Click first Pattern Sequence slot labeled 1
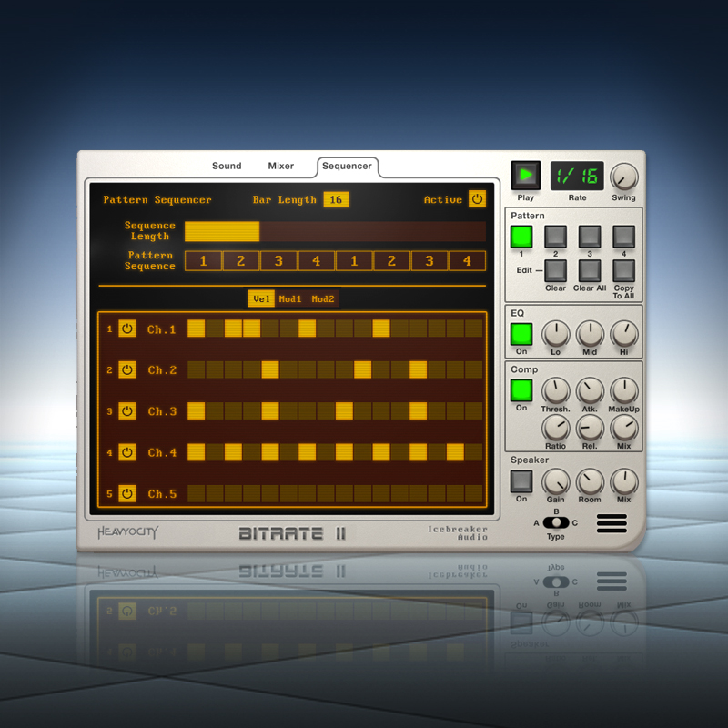The height and width of the screenshot is (728, 728). click(x=203, y=261)
